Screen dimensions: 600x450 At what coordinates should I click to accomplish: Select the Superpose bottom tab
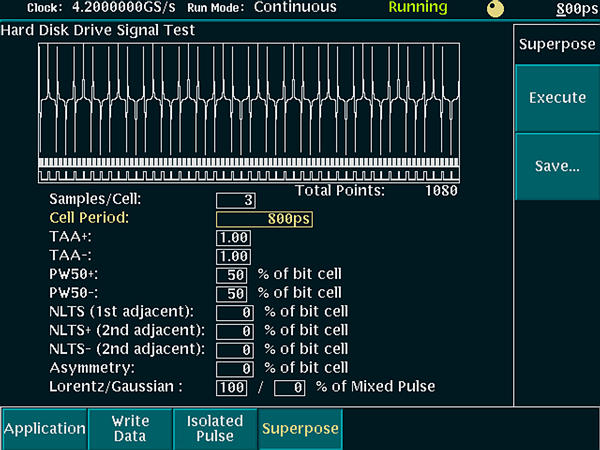click(300, 428)
